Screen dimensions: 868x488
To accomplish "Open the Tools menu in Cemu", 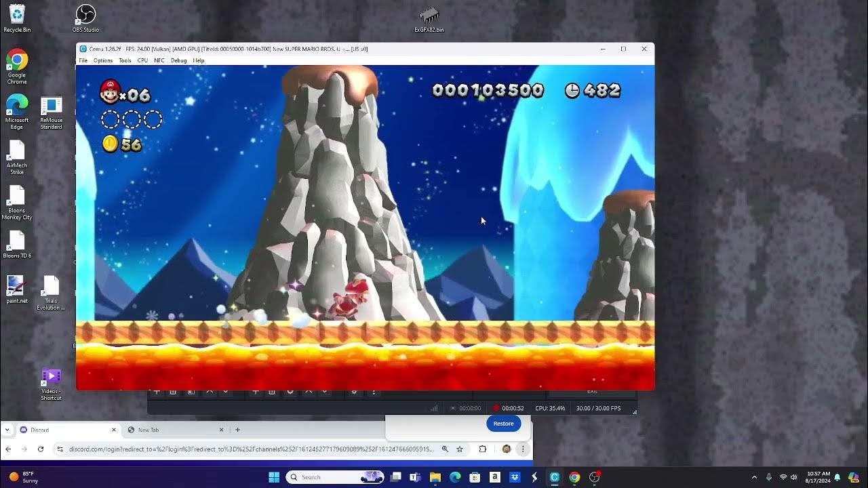I will coord(125,60).
